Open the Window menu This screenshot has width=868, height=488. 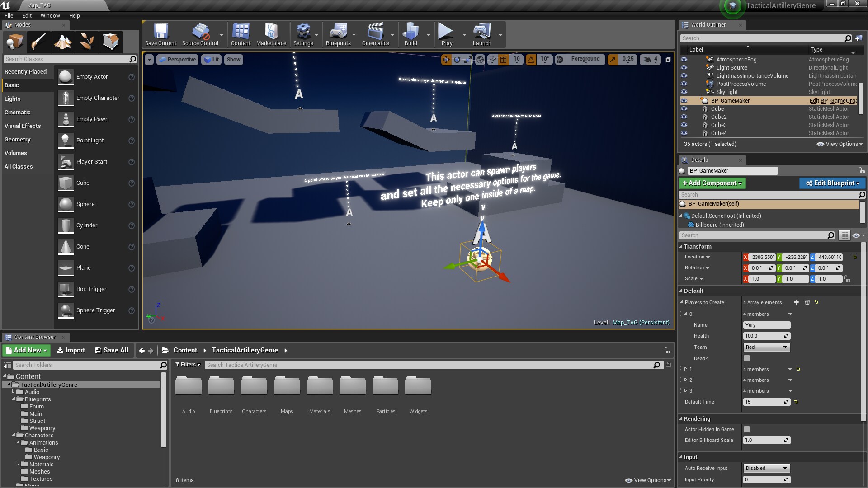tap(50, 15)
